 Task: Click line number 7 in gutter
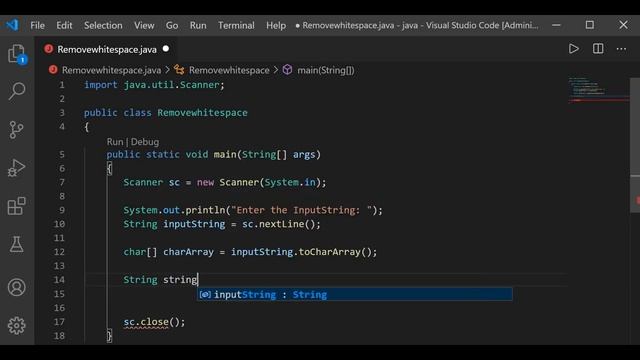click(x=62, y=182)
